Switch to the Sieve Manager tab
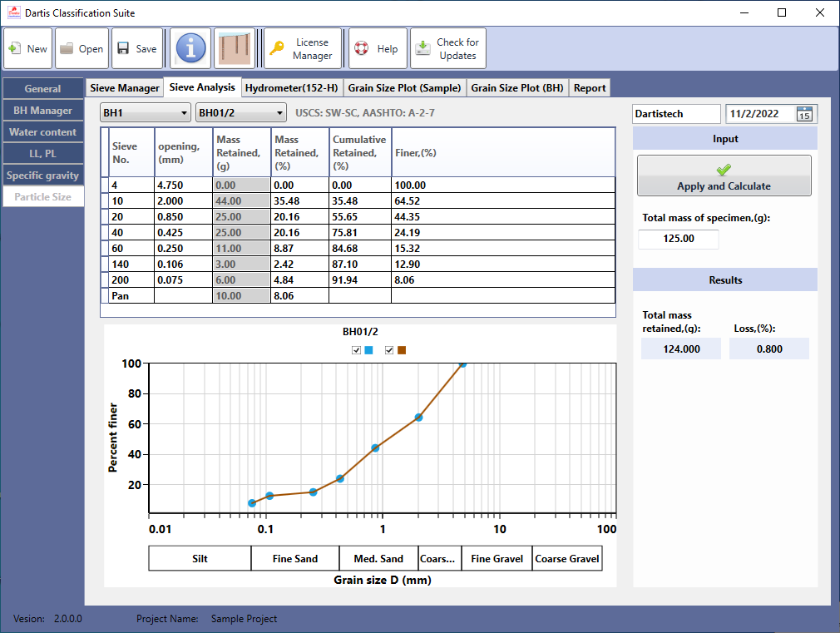 tap(124, 88)
